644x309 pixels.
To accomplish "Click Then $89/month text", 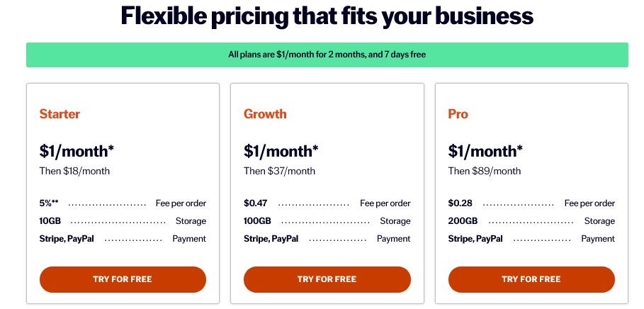I will (484, 171).
